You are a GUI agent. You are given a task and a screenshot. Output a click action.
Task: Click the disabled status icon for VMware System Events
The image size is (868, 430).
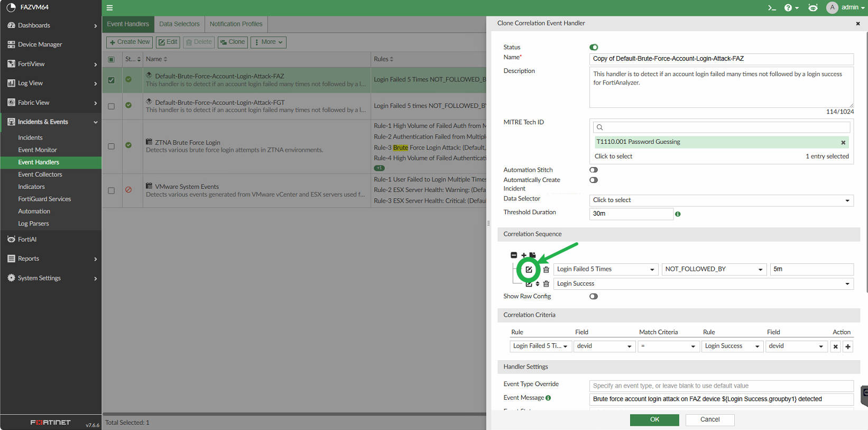(x=128, y=189)
